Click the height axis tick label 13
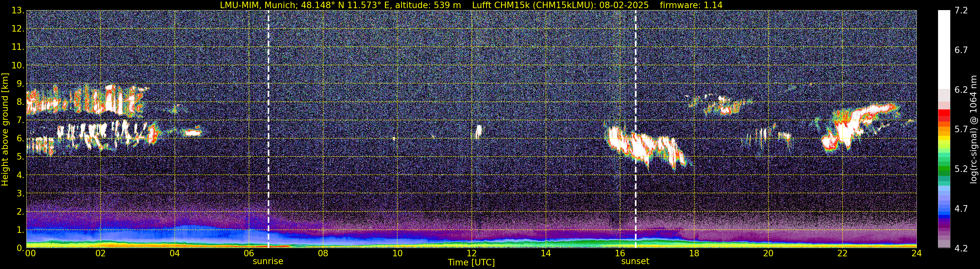980x269 pixels. (18, 11)
